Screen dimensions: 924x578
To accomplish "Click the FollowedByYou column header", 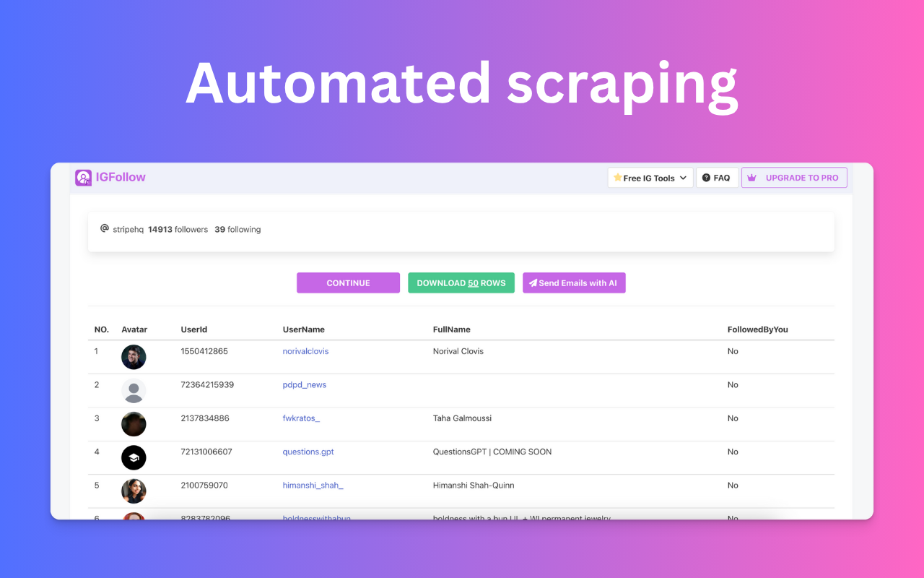I will [758, 329].
